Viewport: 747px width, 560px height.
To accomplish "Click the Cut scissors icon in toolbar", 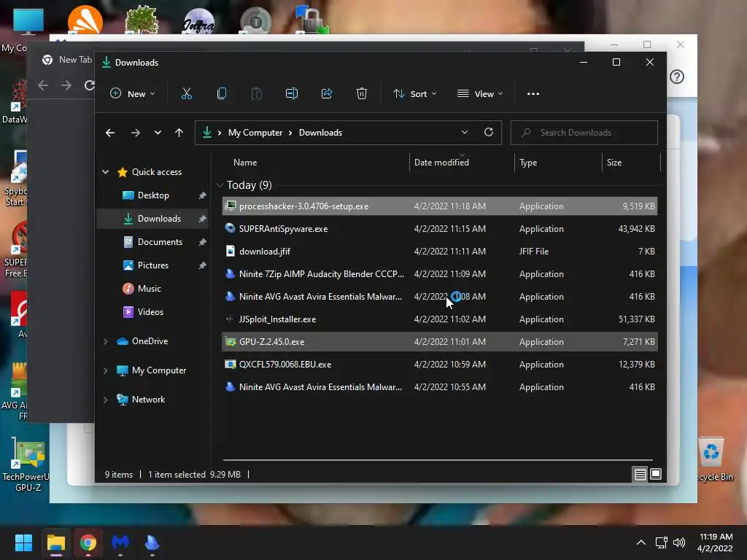I will (x=186, y=94).
